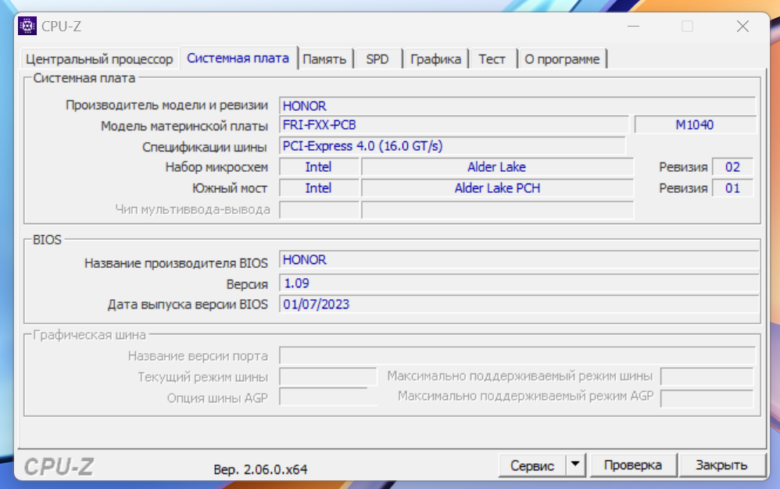Open the О программе tab
Image resolution: width=780 pixels, height=489 pixels.
[x=562, y=59]
